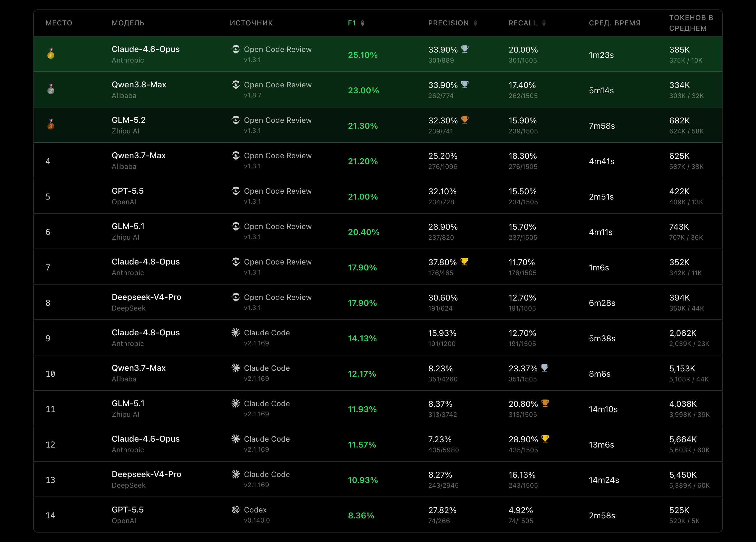Click the F1 score 21.20%
Screen dimensions: 756x542
(363, 161)
